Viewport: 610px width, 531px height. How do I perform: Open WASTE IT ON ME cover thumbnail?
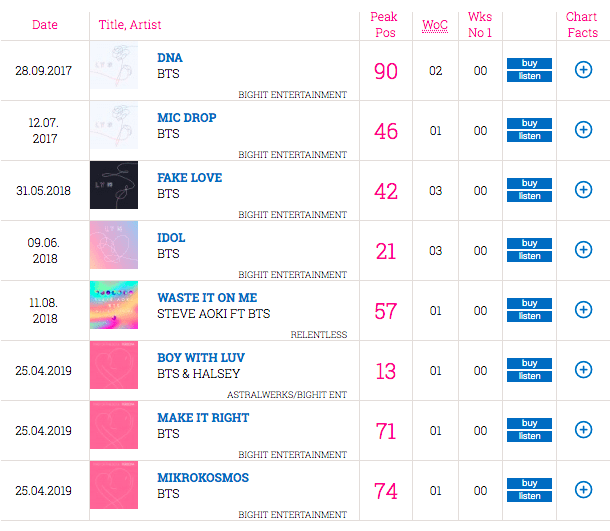click(x=114, y=305)
